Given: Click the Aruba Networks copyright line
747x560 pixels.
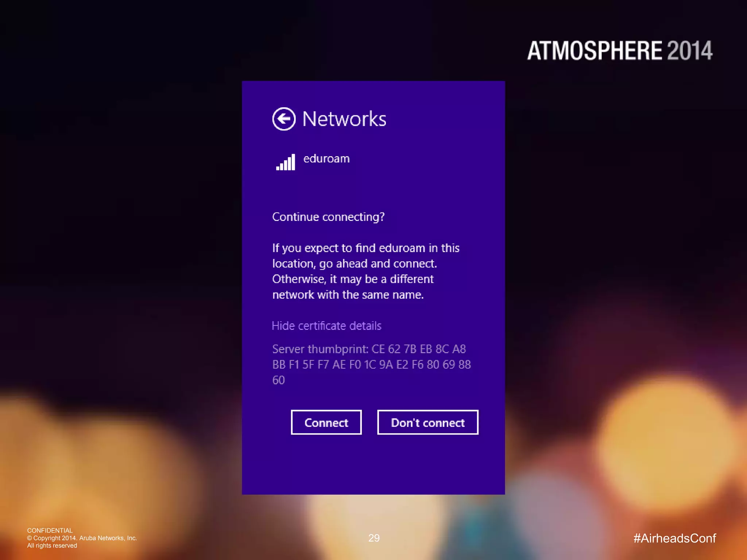Looking at the screenshot, I should [82, 538].
